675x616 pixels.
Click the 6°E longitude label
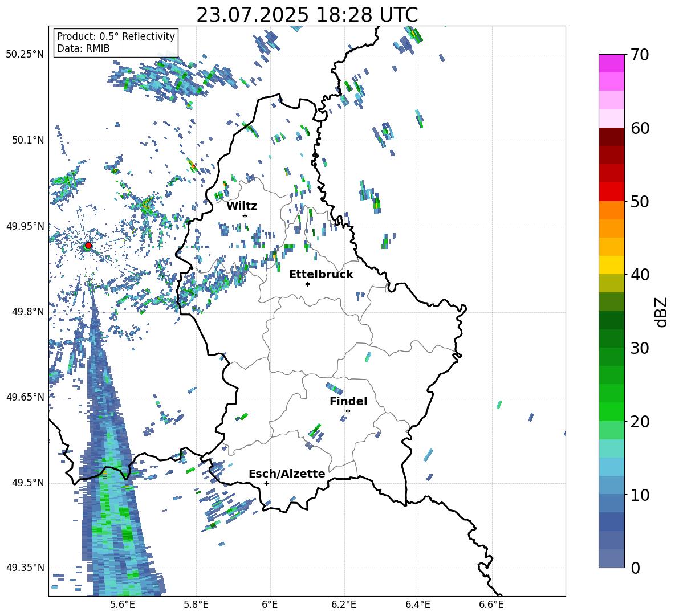pyautogui.click(x=270, y=605)
